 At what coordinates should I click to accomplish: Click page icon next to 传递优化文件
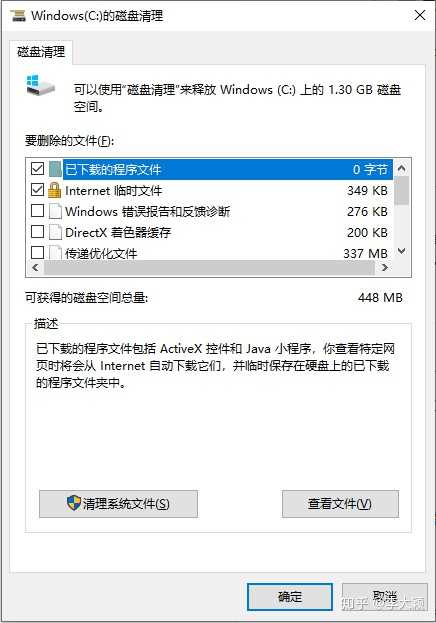tap(55, 253)
